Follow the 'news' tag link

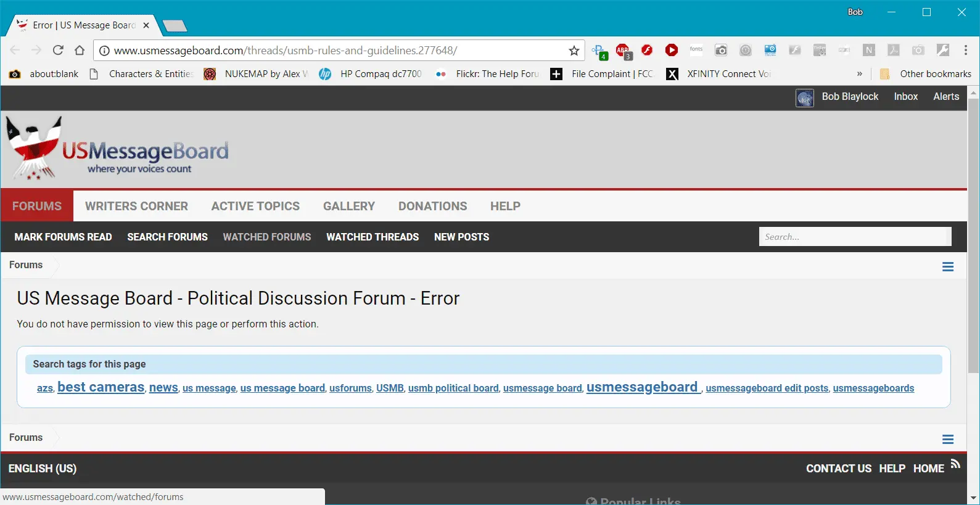(163, 387)
